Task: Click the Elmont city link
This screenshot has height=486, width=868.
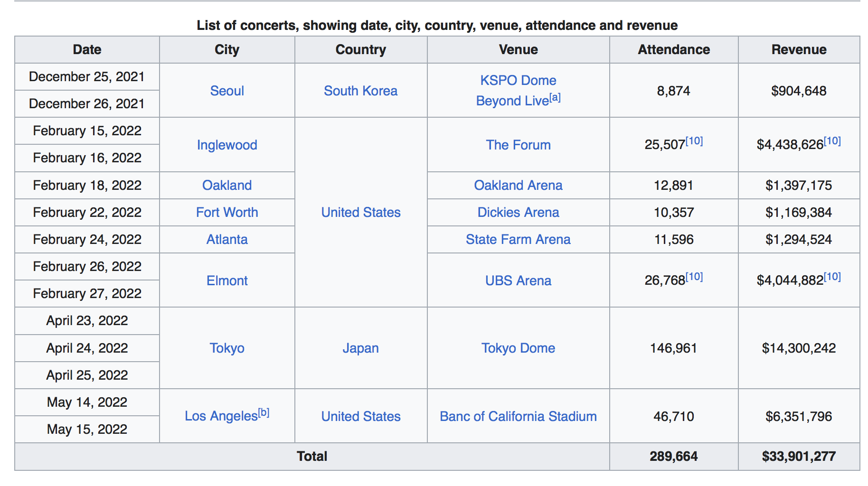Action: point(227,280)
